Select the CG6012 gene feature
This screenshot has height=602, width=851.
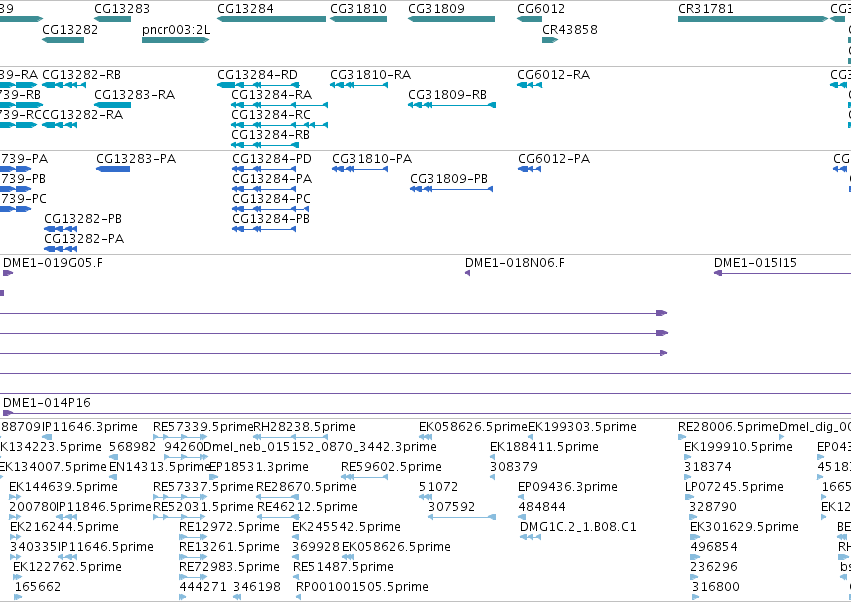pyautogui.click(x=529, y=19)
